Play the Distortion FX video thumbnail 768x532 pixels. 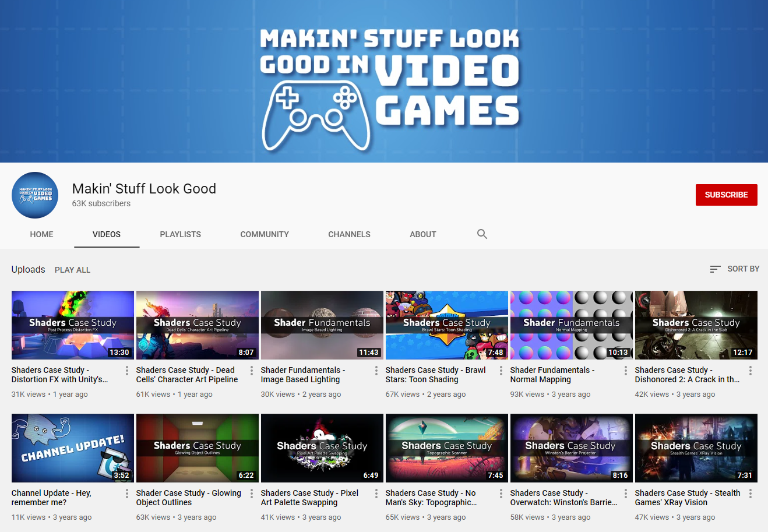click(73, 325)
